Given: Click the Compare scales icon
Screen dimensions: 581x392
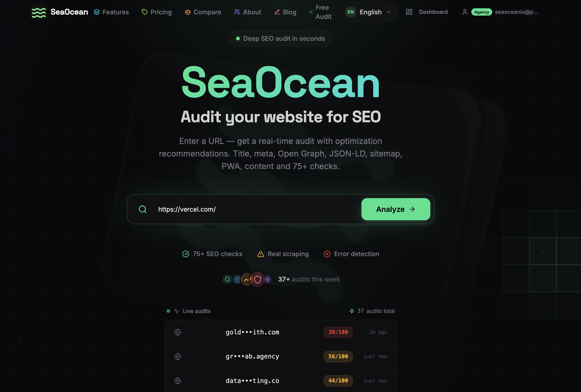Looking at the screenshot, I should click(188, 12).
